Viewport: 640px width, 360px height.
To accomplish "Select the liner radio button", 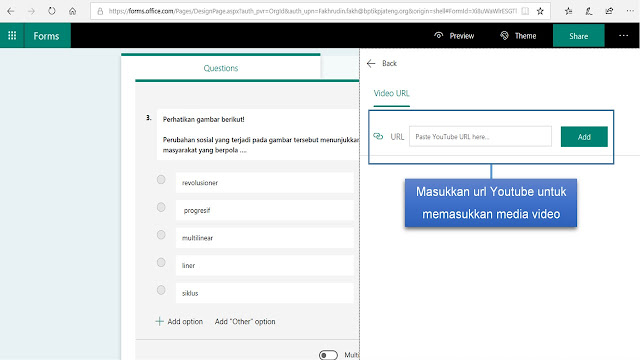I will (161, 262).
